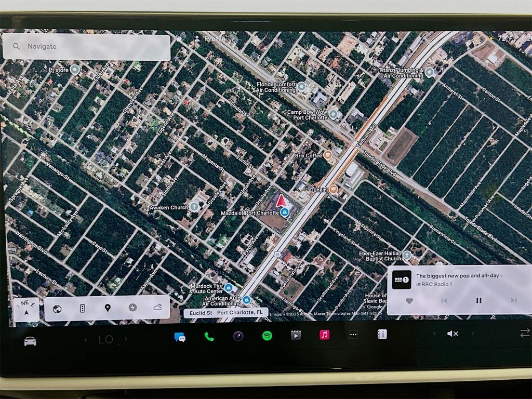
Task: Tap Euclid St Port Charlotte location label
Action: coord(226,313)
